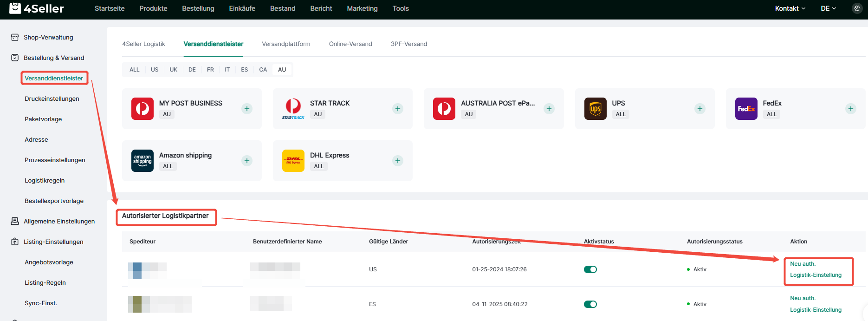Screen dimensions: 868x321
Task: Click Neu auth. in the US row
Action: pyautogui.click(x=803, y=264)
